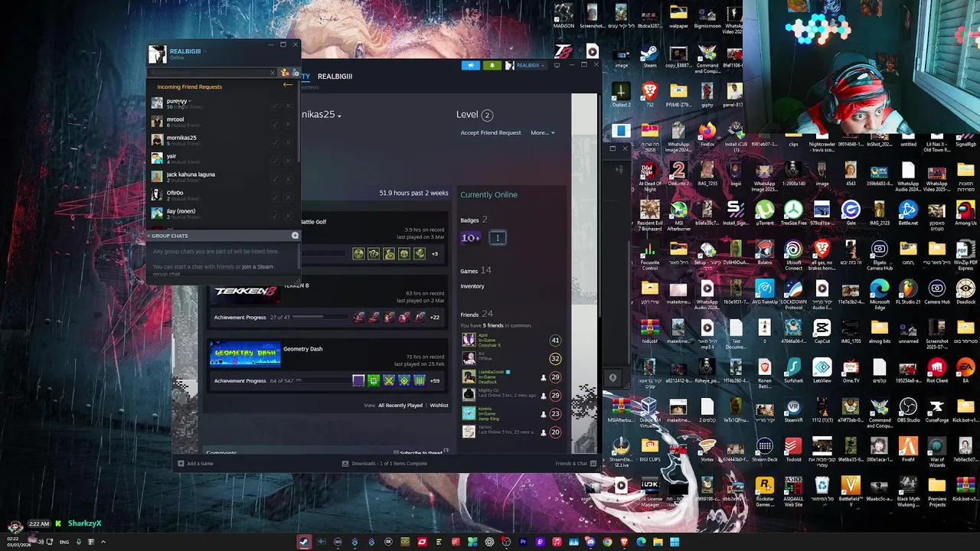Open Firefox desktop shortcut

[707, 134]
